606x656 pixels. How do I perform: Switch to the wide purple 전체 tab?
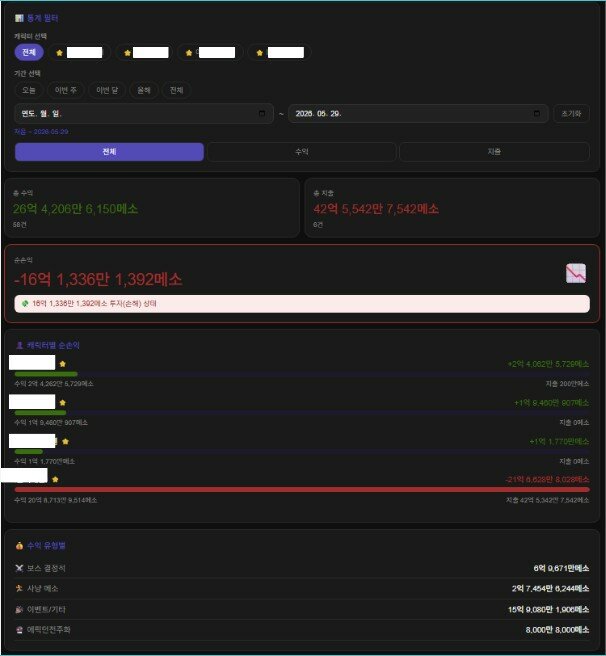tap(109, 151)
